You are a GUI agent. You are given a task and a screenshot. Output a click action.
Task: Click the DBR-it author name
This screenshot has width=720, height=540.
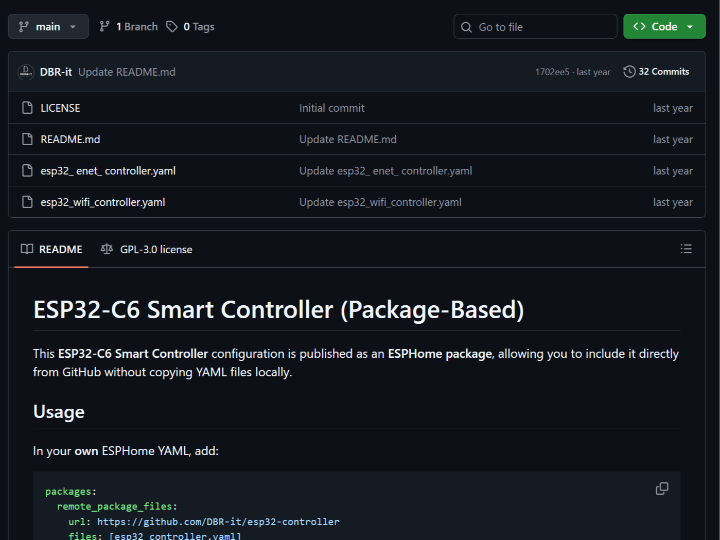tap(56, 72)
